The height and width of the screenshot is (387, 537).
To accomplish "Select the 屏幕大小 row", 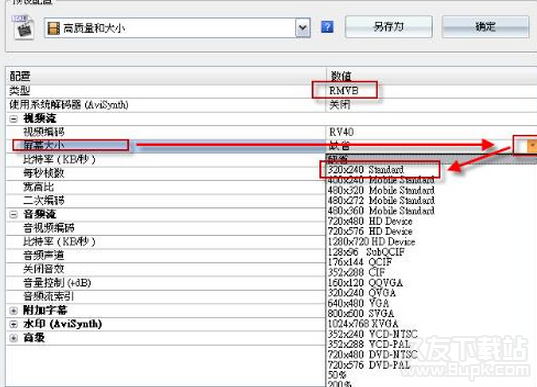I will click(x=166, y=145).
